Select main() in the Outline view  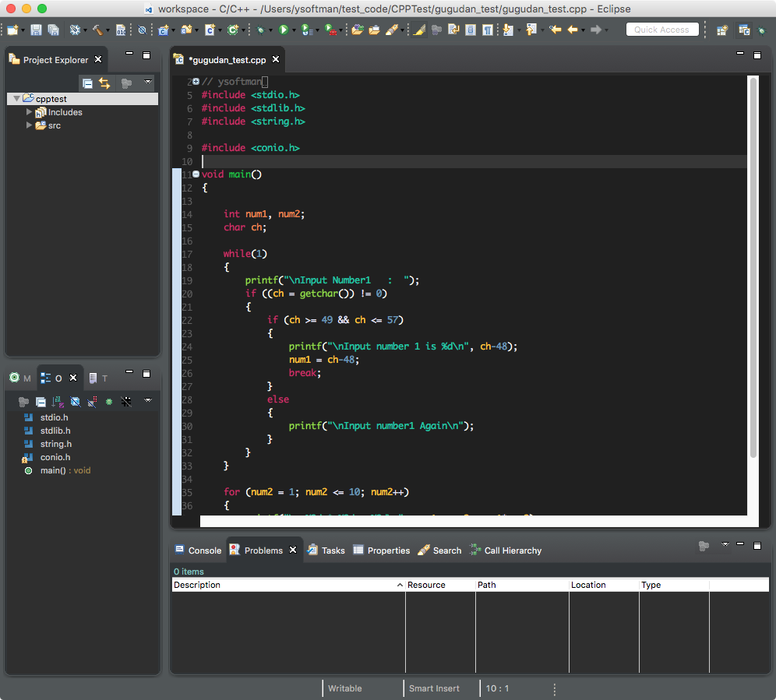coord(53,470)
